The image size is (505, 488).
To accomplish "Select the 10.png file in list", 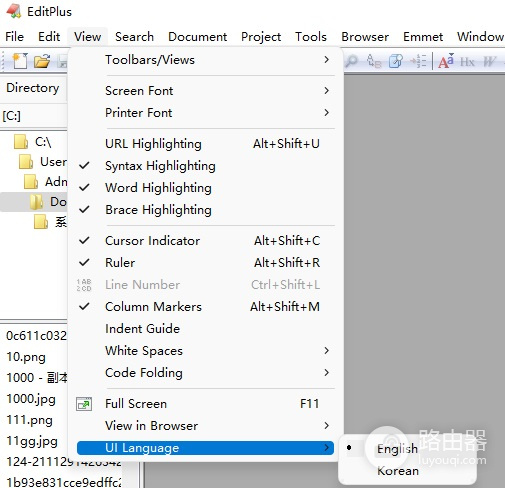I will pyautogui.click(x=26, y=357).
